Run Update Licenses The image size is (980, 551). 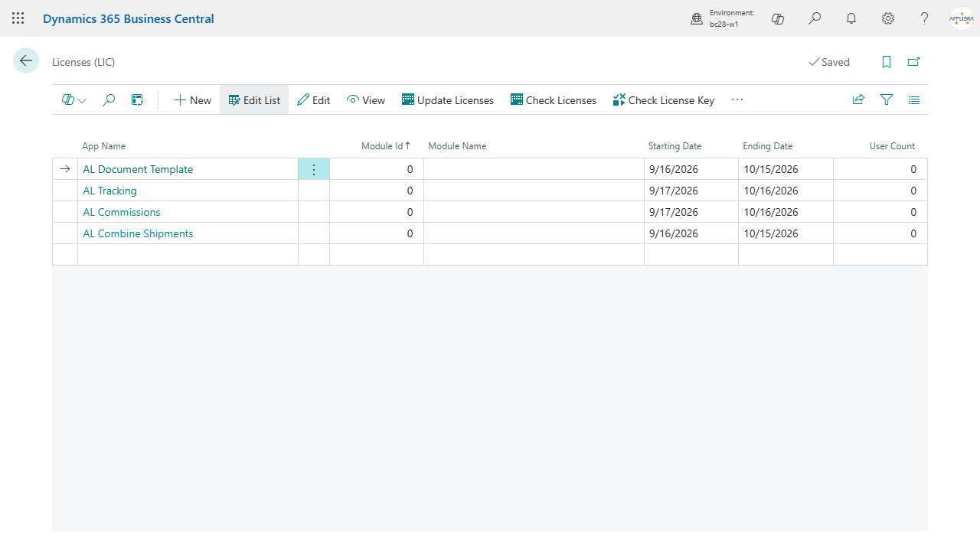pyautogui.click(x=448, y=99)
